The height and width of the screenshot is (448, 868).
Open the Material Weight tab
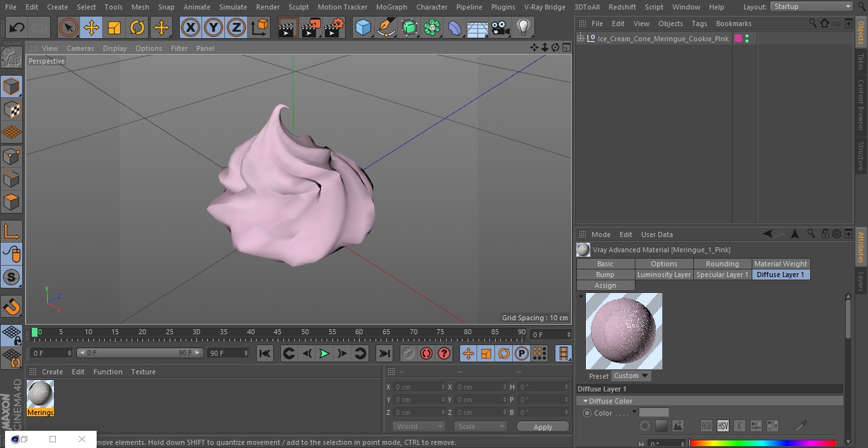click(781, 264)
